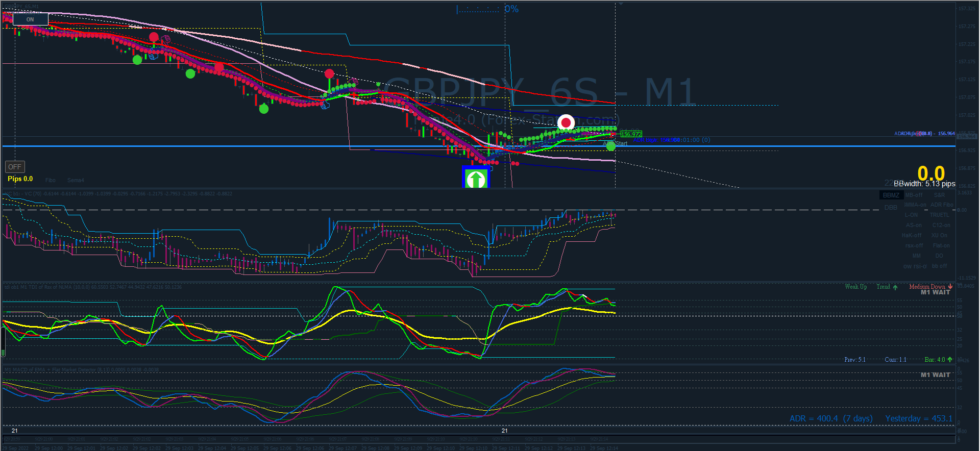
Task: Toggle the HaK-off button
Action: coord(912,236)
